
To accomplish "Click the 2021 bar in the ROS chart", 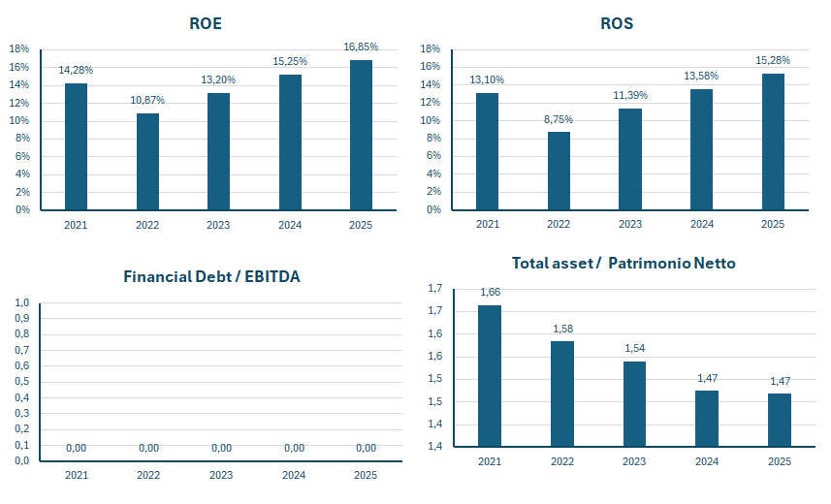I will point(487,151).
